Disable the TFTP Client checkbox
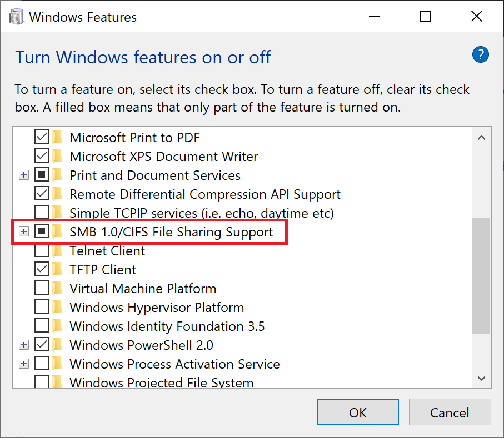The width and height of the screenshot is (504, 438). (42, 269)
